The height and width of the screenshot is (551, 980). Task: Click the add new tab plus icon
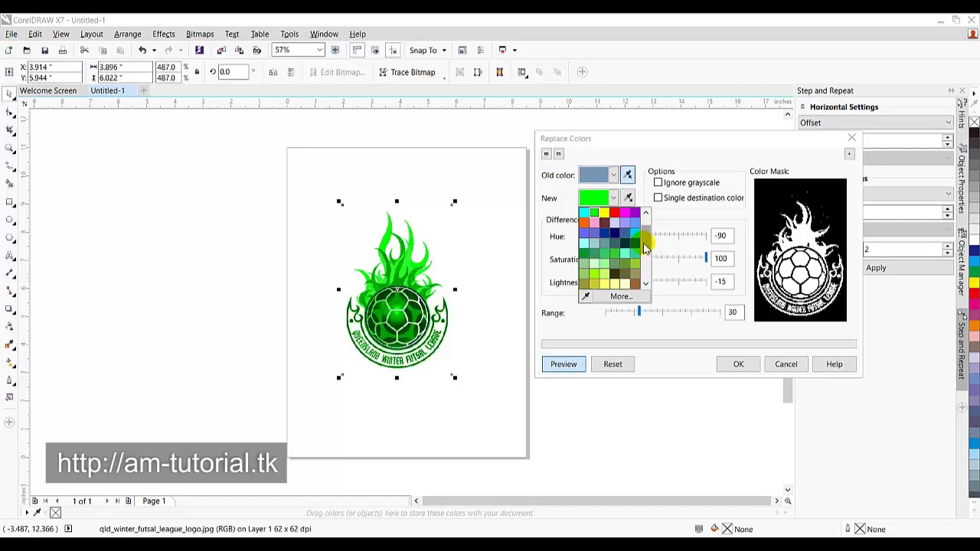click(143, 91)
